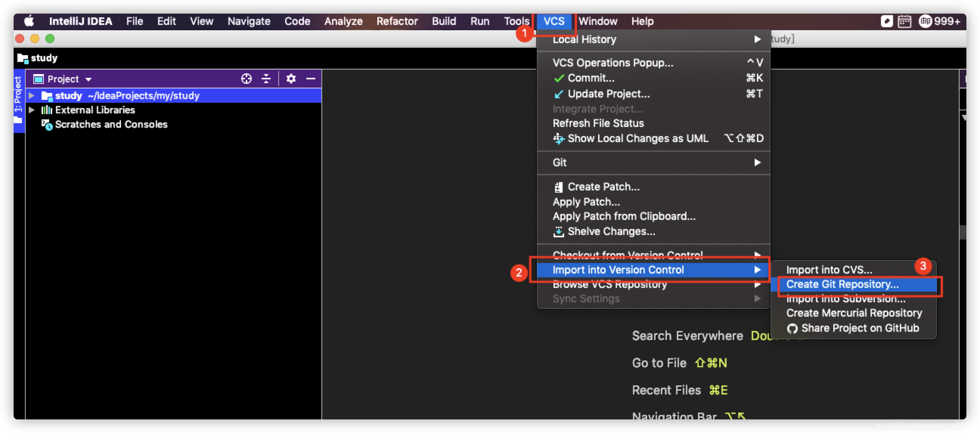This screenshot has height=433, width=980.
Task: Click the study breadcrumb in navigation bar
Action: coord(43,58)
